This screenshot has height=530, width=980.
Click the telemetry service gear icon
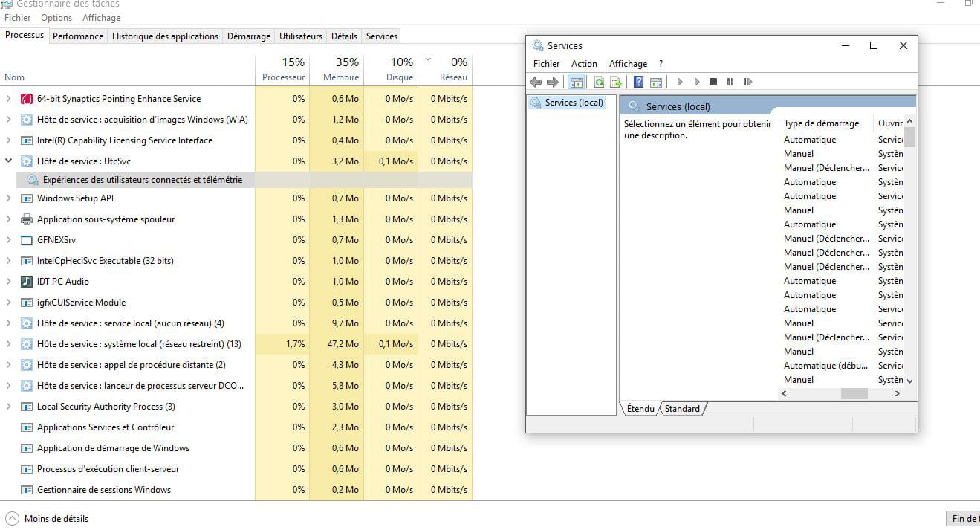point(33,180)
